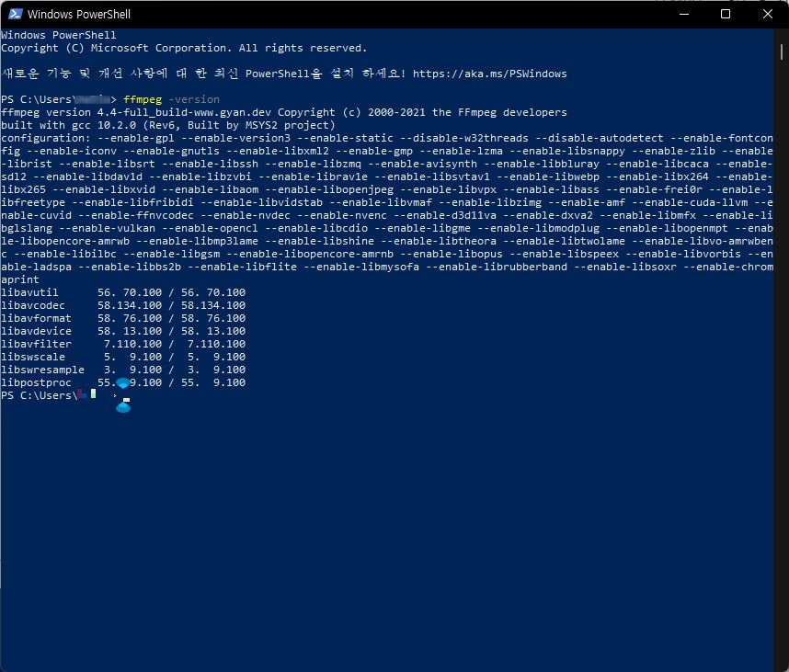
Task: Click the 'libavfilter' version row
Action: [x=123, y=344]
